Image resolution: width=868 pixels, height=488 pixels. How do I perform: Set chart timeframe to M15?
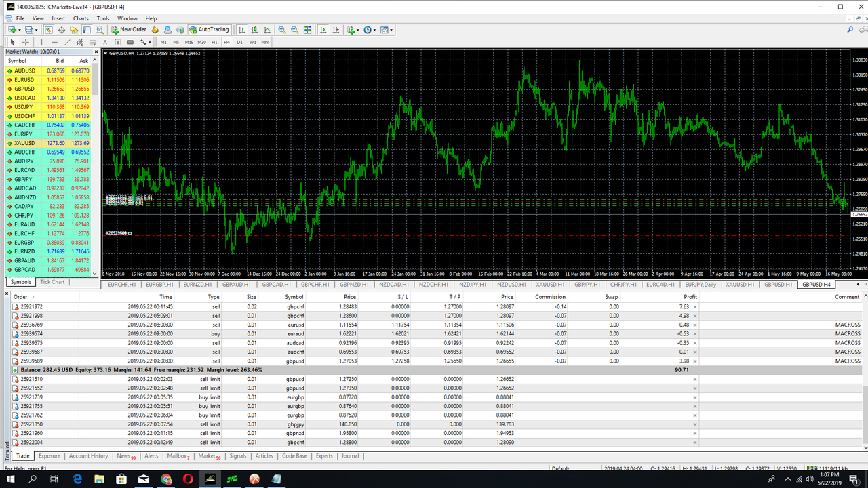[x=189, y=42]
